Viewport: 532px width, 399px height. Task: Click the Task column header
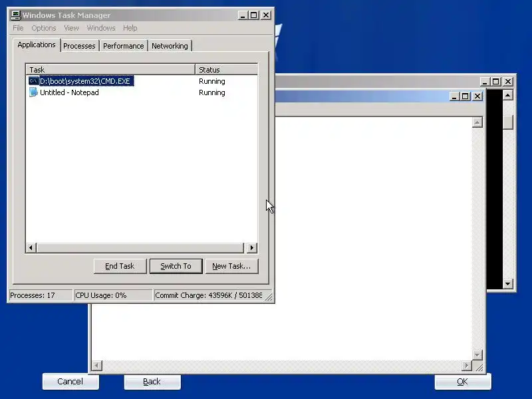[110, 70]
